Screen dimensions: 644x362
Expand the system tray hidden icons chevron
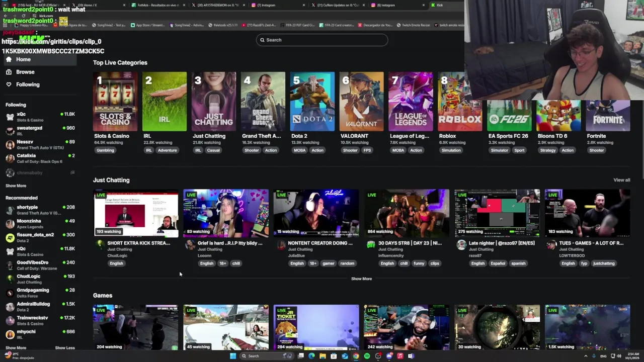(586, 356)
